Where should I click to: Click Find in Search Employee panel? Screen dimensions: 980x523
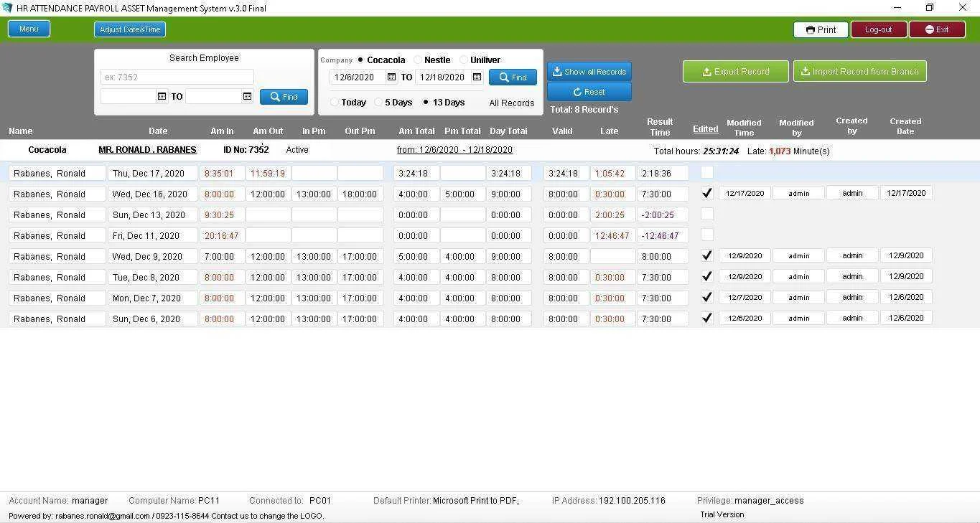coord(284,97)
